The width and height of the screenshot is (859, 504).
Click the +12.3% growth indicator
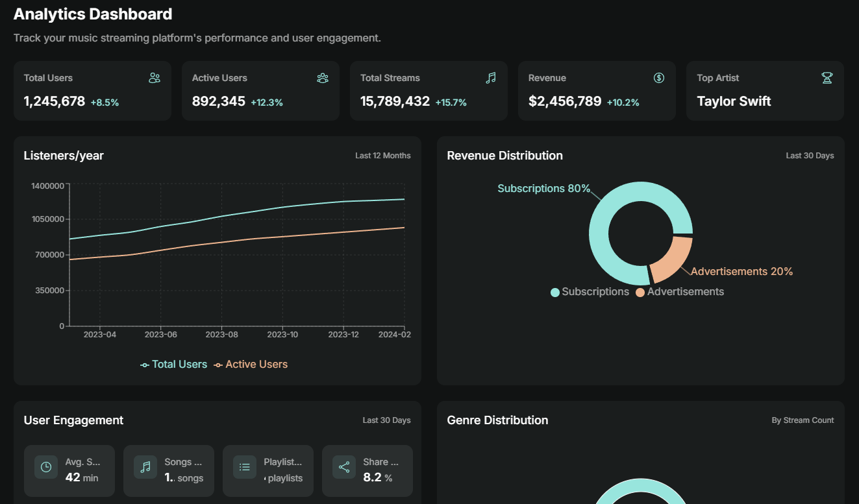pos(267,102)
